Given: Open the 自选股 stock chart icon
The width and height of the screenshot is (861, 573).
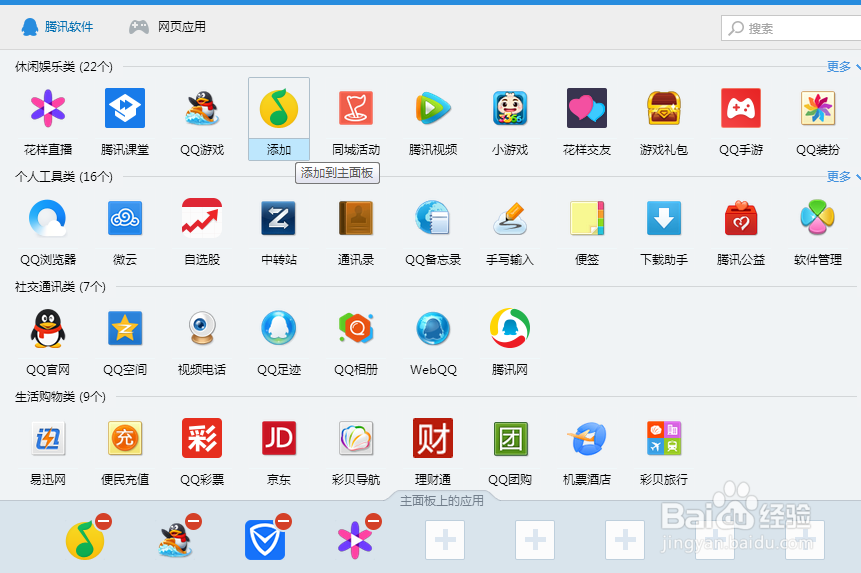Looking at the screenshot, I should click(202, 218).
